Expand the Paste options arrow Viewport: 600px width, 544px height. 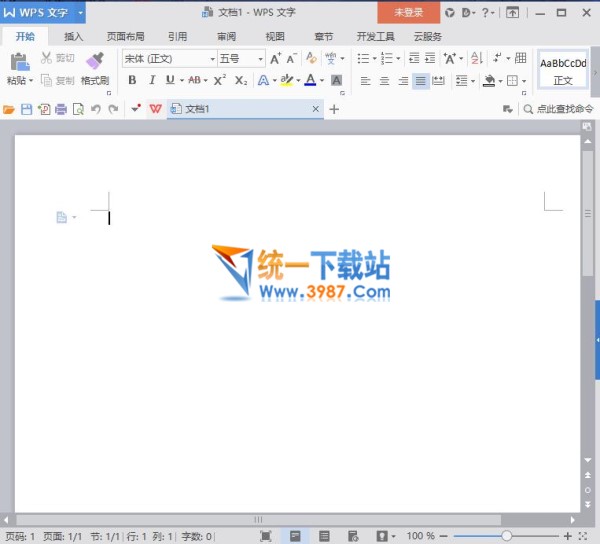coord(31,81)
